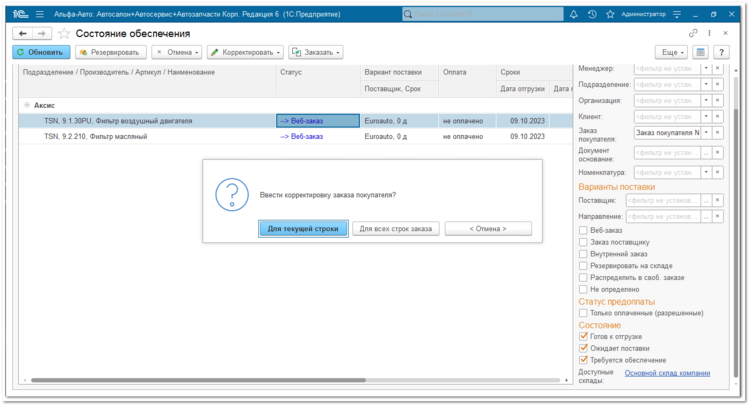This screenshot has height=406, width=750.
Task: Open Менеджер filter dropdown arrow
Action: [706, 68]
